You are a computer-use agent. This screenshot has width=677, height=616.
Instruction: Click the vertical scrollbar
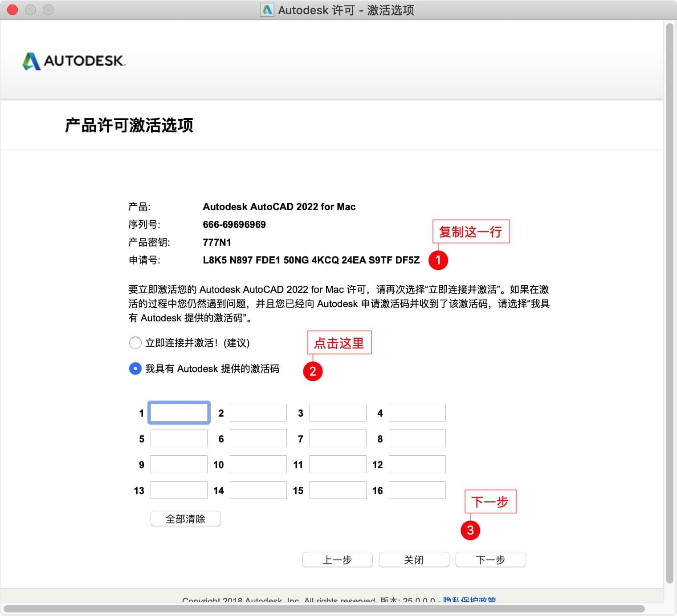[669, 303]
